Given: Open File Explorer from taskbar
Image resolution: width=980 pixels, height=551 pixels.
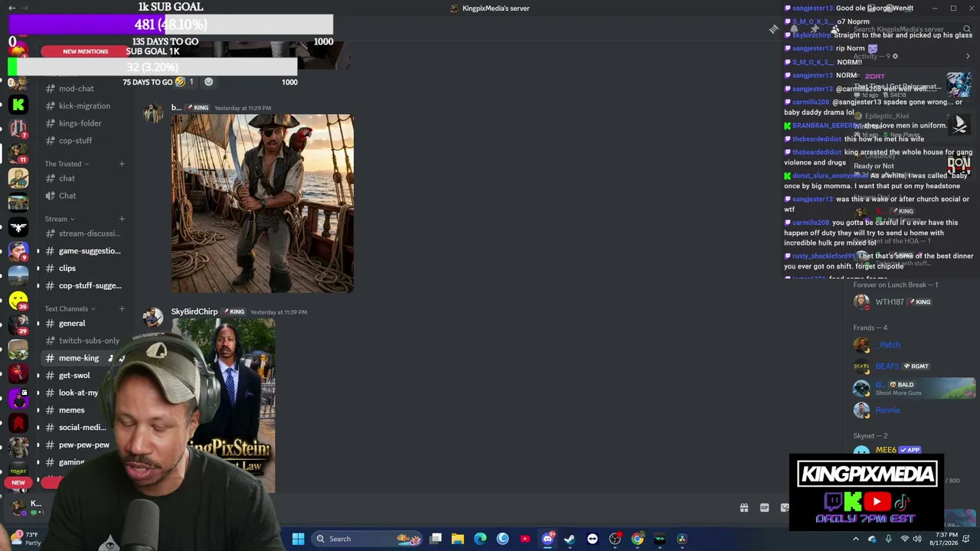Looking at the screenshot, I should click(x=458, y=539).
